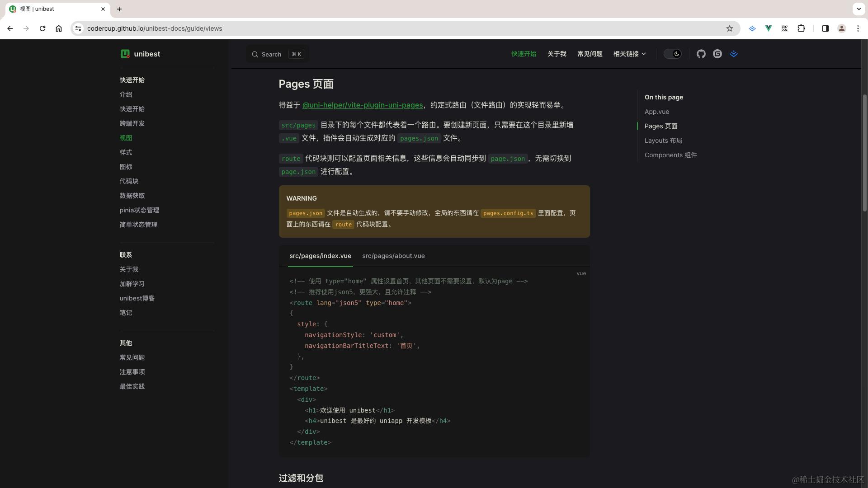Open 注意事项 in the sidebar
This screenshot has height=488, width=868.
click(132, 372)
